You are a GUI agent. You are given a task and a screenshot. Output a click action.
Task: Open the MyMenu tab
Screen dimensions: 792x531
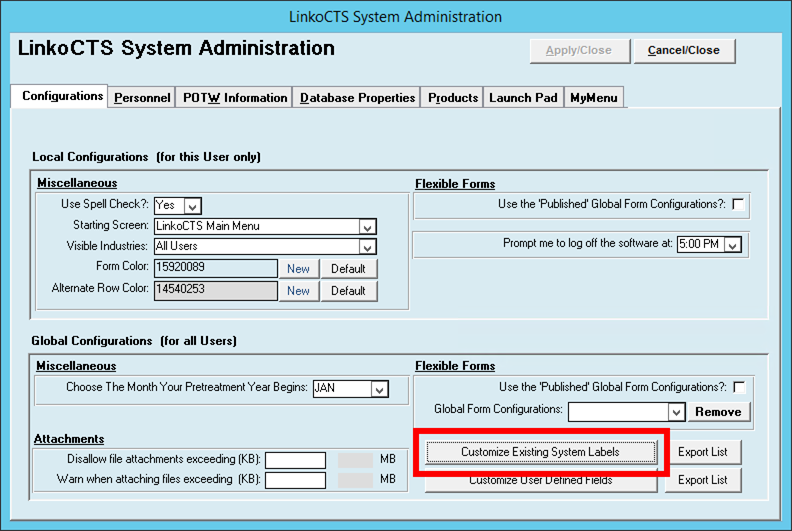pos(593,98)
